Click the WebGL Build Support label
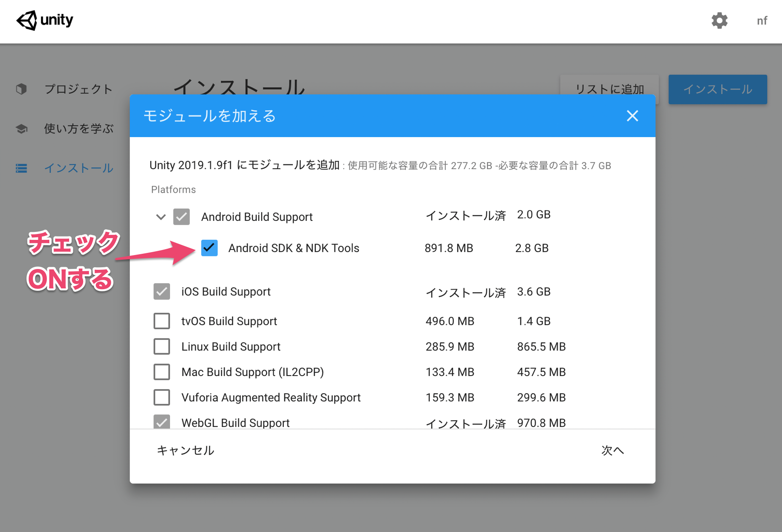This screenshot has height=532, width=782. 235,423
